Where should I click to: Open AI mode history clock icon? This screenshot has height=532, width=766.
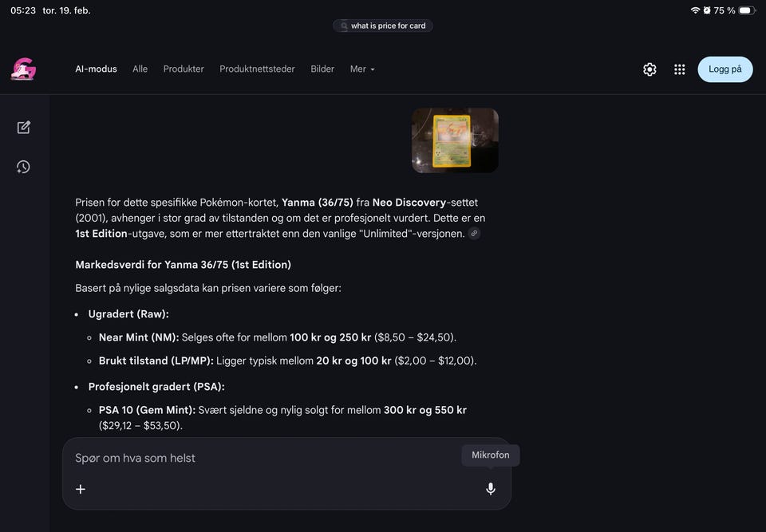(x=23, y=167)
